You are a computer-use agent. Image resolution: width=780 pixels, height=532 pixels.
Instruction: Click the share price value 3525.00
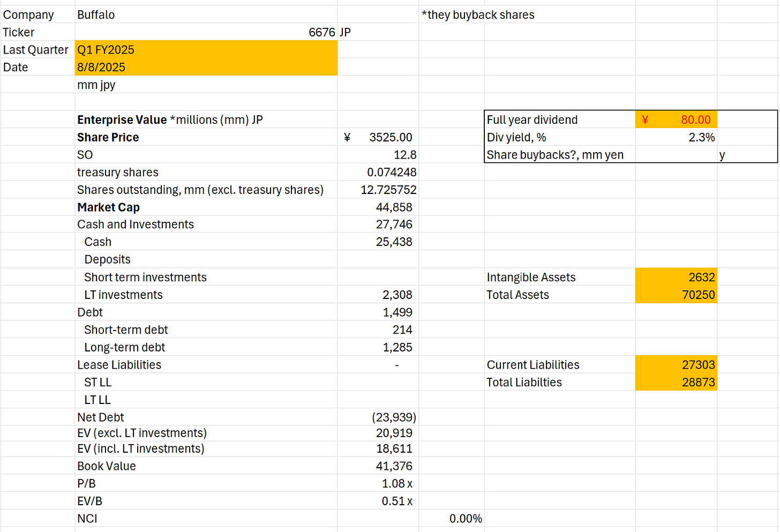pos(391,137)
